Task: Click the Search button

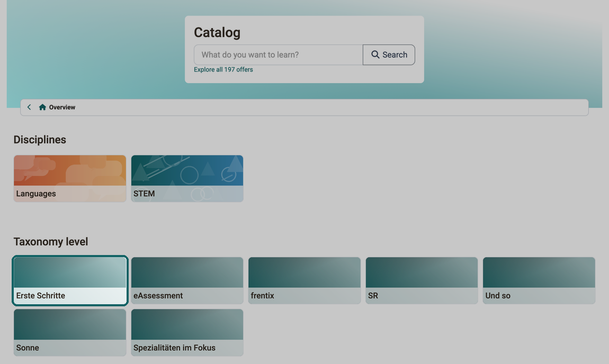Action: tap(389, 54)
